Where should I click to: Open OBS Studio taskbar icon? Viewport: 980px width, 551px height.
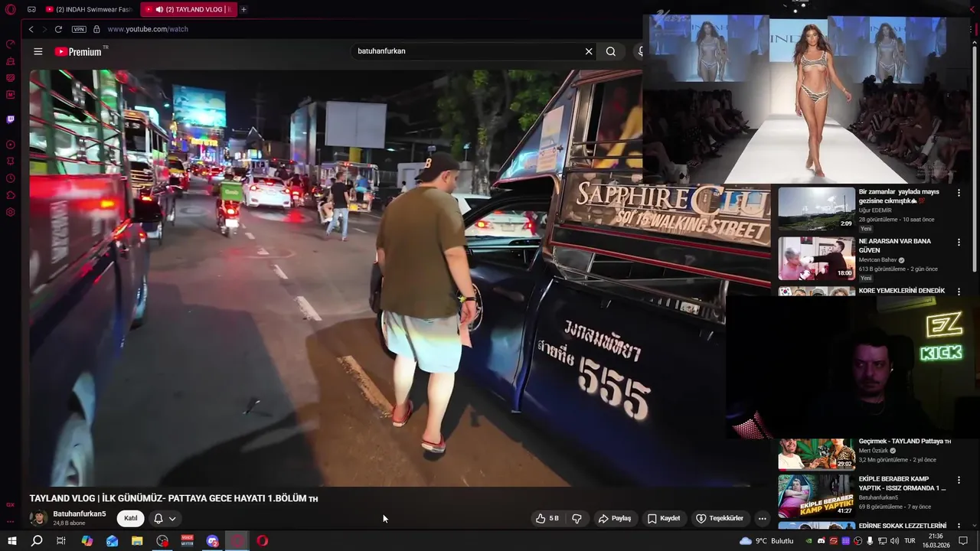pyautogui.click(x=162, y=541)
